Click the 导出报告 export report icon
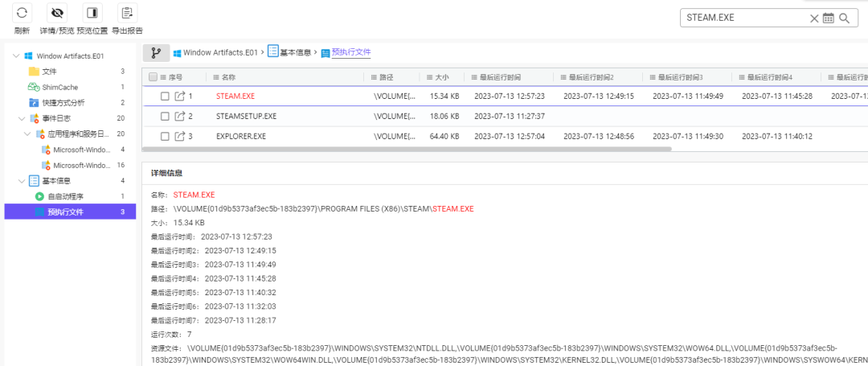The image size is (868, 366). (127, 13)
